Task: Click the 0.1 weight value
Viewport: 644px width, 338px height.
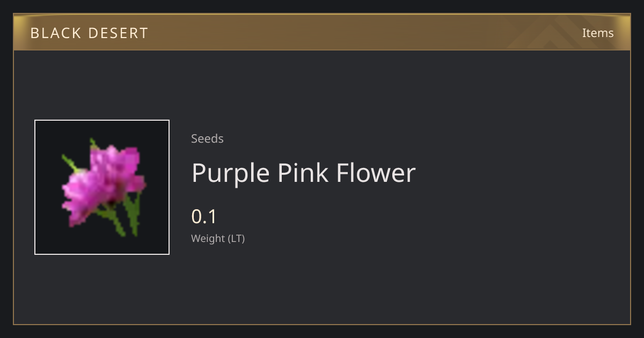Action: click(204, 217)
